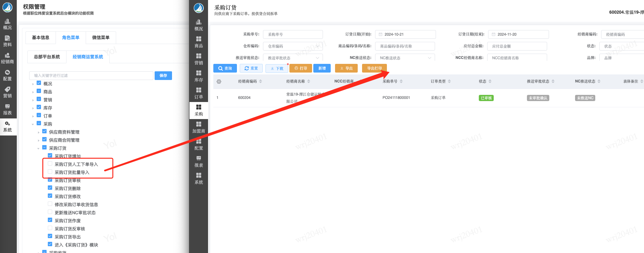The width and height of the screenshot is (644, 253).
Task: Click the 下载 button
Action: click(277, 68)
